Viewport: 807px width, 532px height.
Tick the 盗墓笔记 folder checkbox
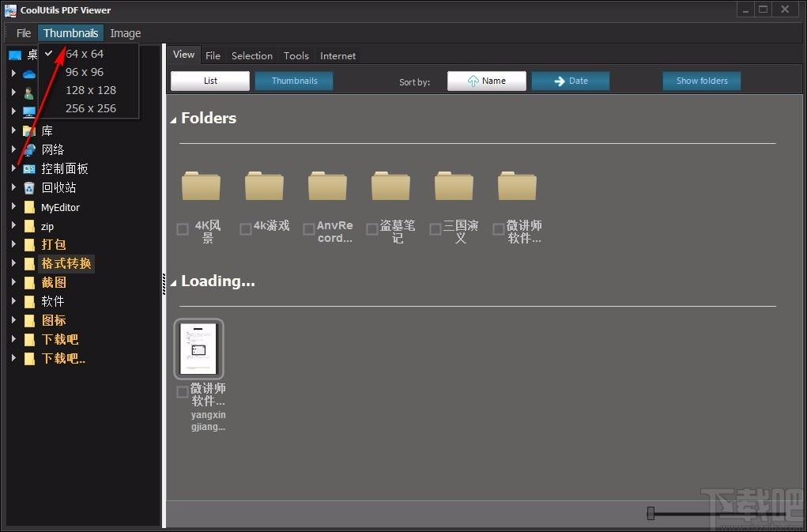(372, 229)
